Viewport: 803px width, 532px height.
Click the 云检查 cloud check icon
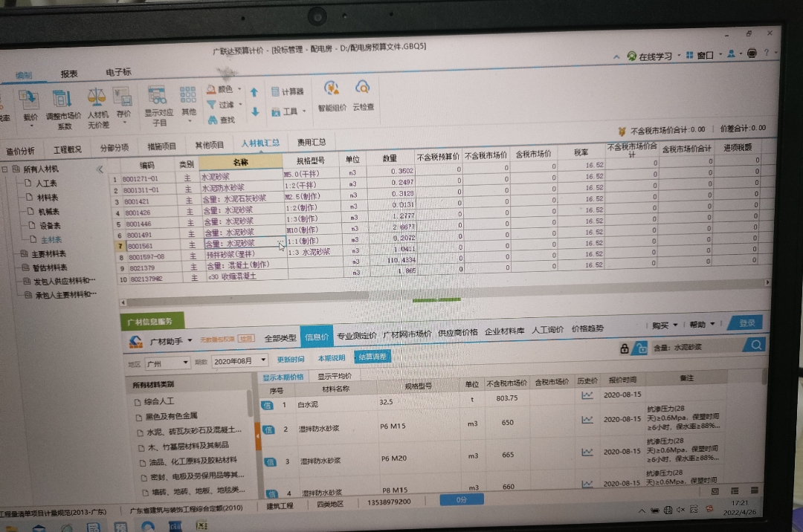click(363, 88)
